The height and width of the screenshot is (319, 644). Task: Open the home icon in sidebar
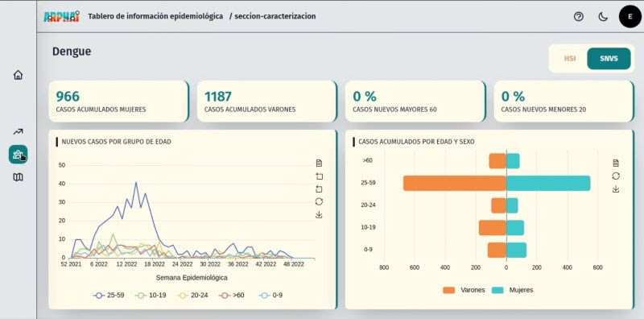pos(18,75)
